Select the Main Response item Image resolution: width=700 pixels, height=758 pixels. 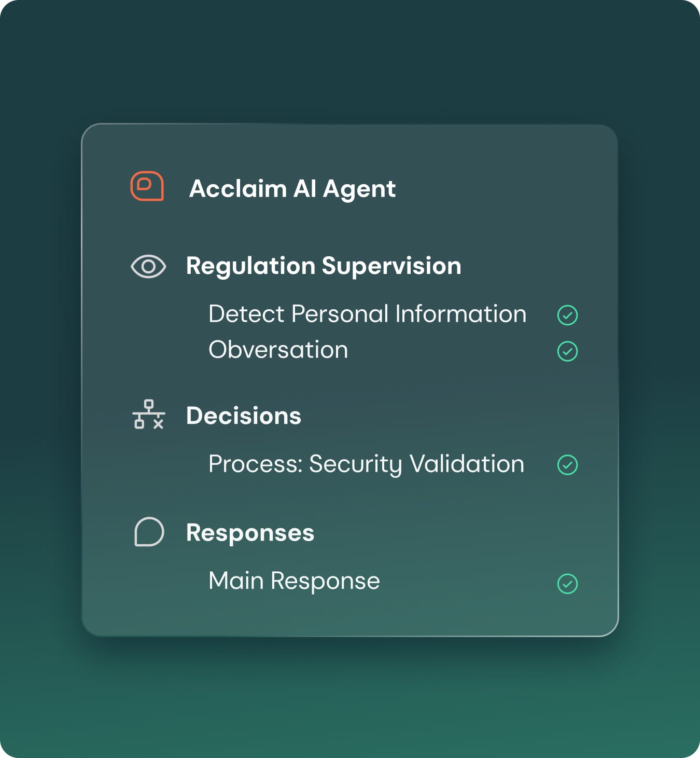(294, 581)
